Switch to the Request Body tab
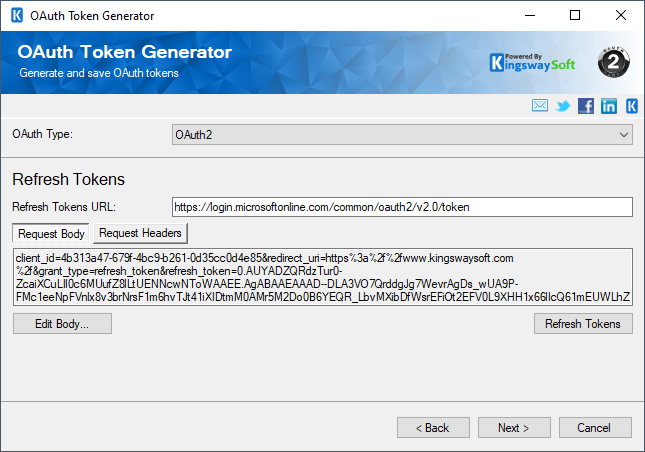This screenshot has height=452, width=645. pyautogui.click(x=51, y=234)
